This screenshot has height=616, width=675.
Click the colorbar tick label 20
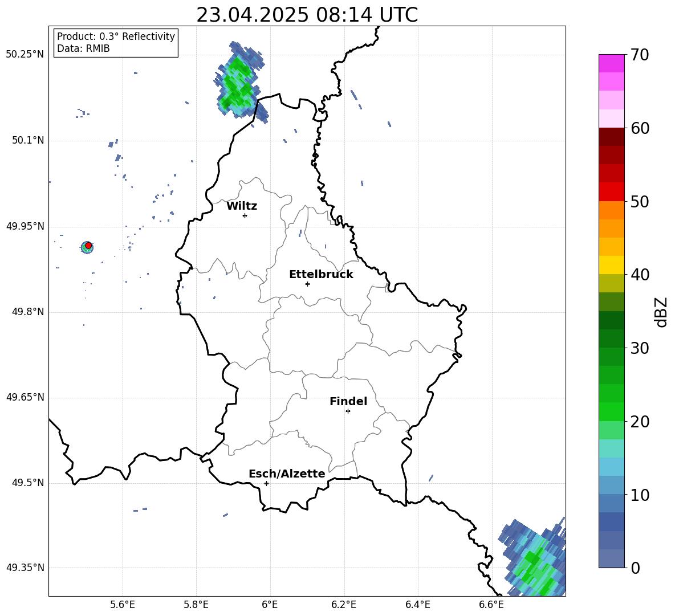[640, 422]
